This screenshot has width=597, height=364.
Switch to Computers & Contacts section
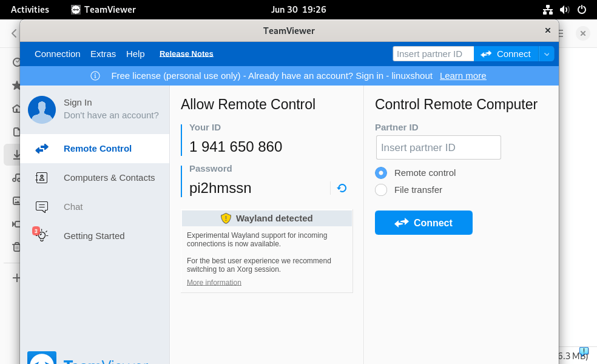point(95,178)
